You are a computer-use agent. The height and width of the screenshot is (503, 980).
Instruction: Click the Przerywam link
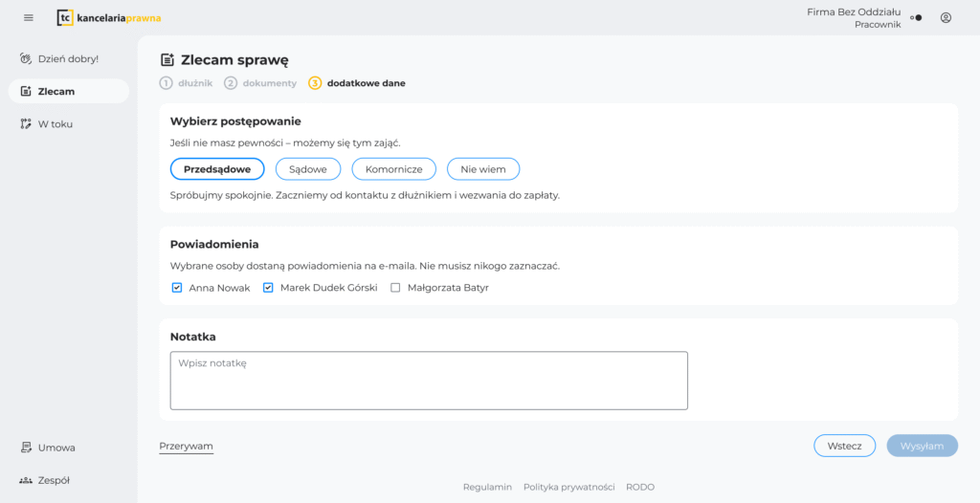click(186, 446)
